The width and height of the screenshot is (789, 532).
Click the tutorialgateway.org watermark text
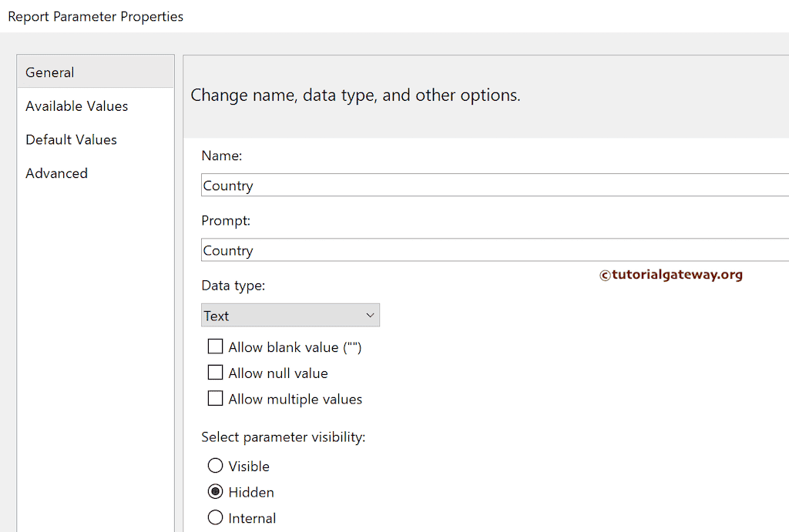(x=671, y=274)
